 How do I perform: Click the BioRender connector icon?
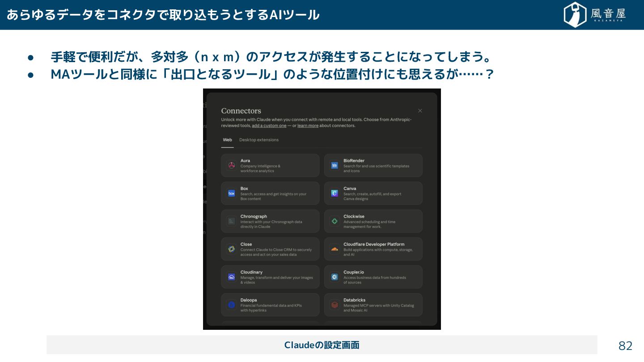[335, 165]
